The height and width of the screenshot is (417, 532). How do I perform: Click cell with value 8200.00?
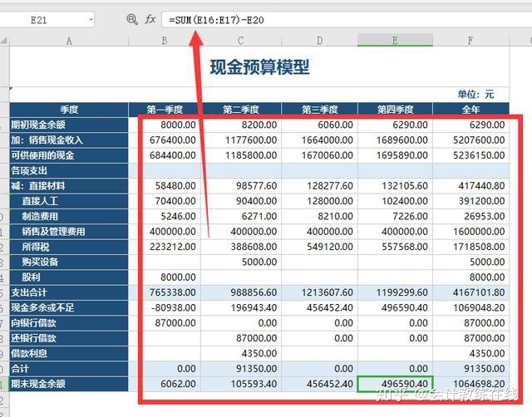click(x=241, y=125)
